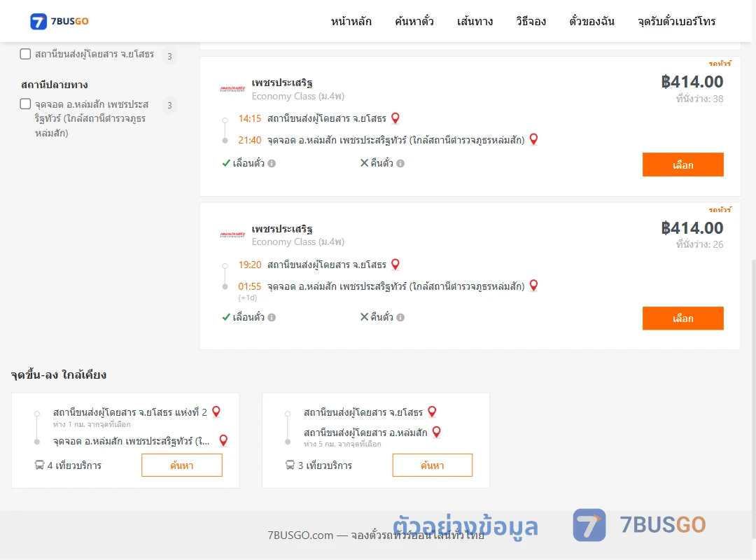Open map pin for สถานีขนส่งผู้โดยสาร จ.ยโสธร แห่งที่ 2

pos(216,412)
